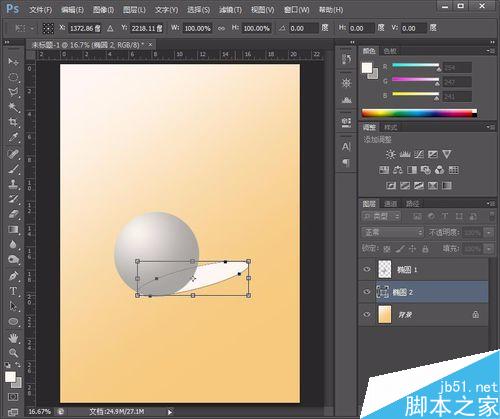The height and width of the screenshot is (419, 500).
Task: Switch to the 路径 tab
Action: (412, 203)
